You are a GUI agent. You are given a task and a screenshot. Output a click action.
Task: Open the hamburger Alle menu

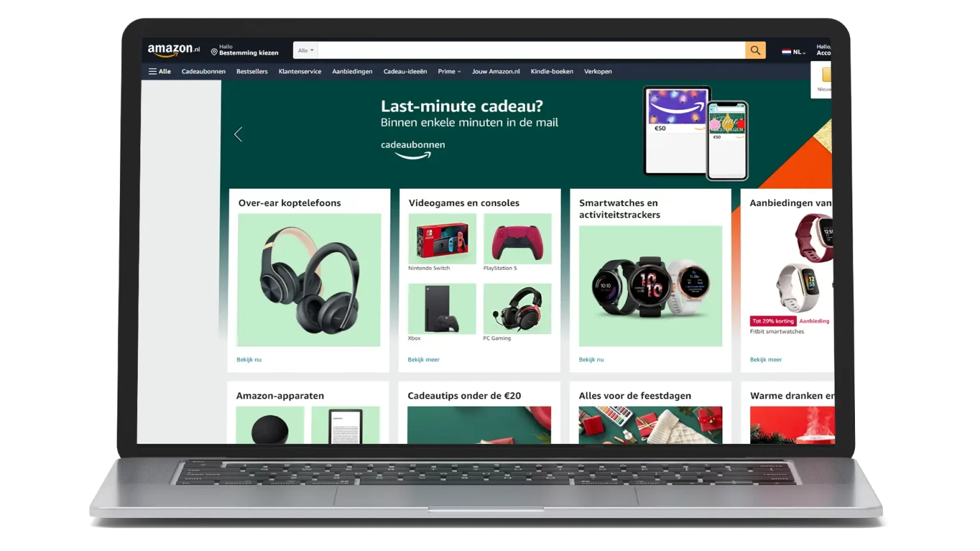[160, 71]
